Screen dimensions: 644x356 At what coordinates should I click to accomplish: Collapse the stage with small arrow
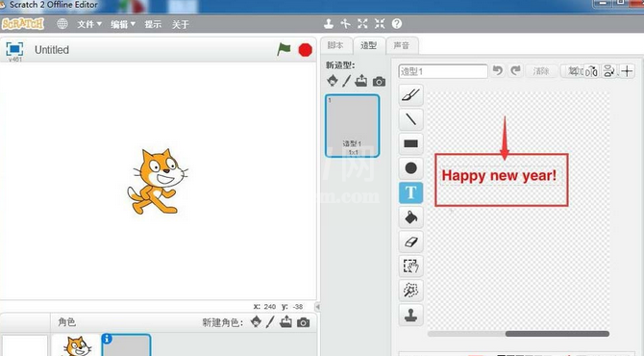point(317,306)
